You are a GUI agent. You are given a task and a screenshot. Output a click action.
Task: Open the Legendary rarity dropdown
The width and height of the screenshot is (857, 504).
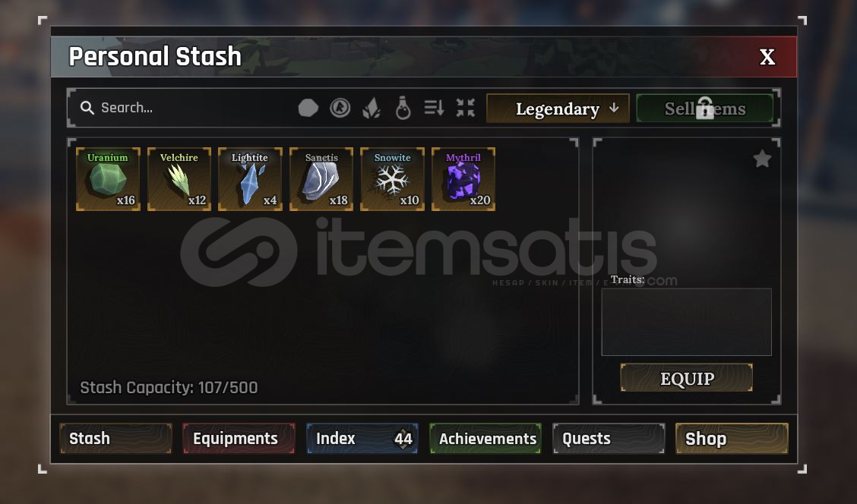click(x=558, y=108)
